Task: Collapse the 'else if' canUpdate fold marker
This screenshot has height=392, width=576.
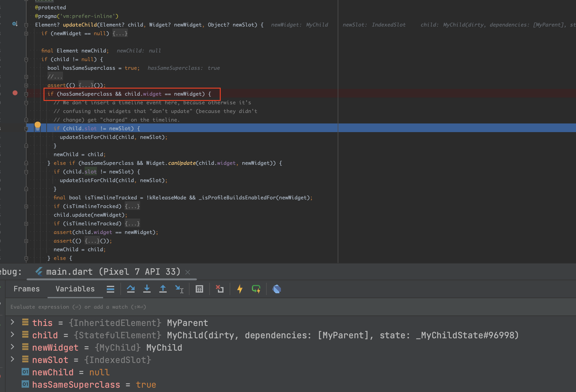Action: pos(26,163)
